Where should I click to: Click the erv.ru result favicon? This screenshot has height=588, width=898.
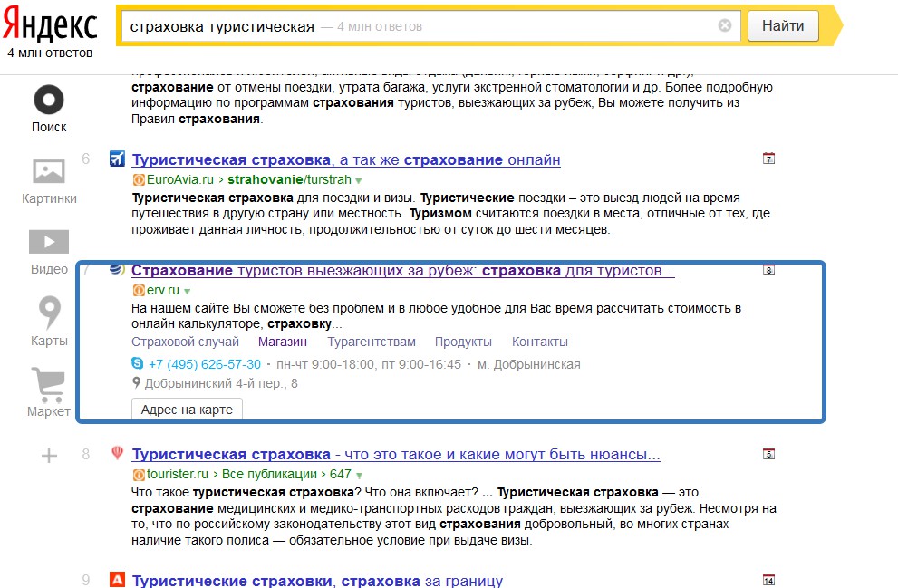pos(117,269)
